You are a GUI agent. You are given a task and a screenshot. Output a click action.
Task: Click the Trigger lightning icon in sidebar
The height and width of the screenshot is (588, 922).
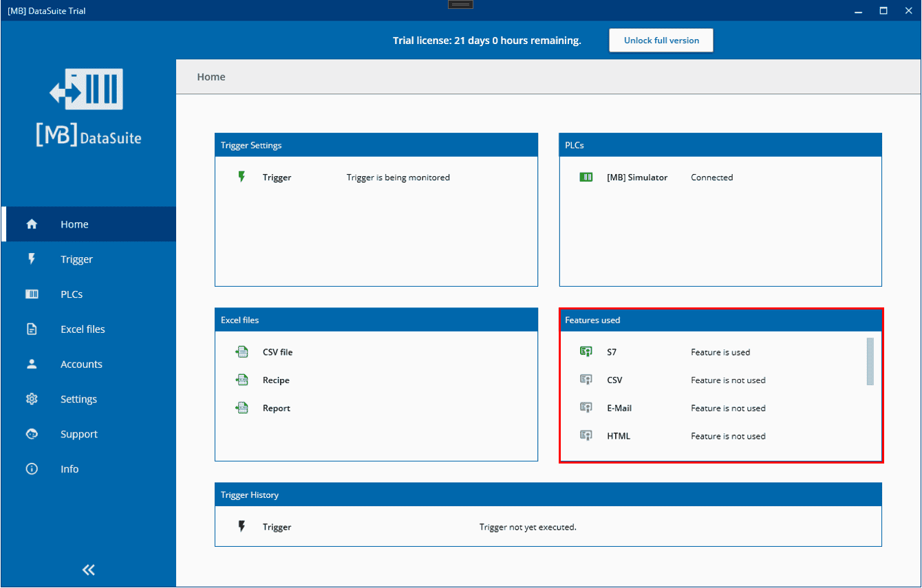pos(32,259)
